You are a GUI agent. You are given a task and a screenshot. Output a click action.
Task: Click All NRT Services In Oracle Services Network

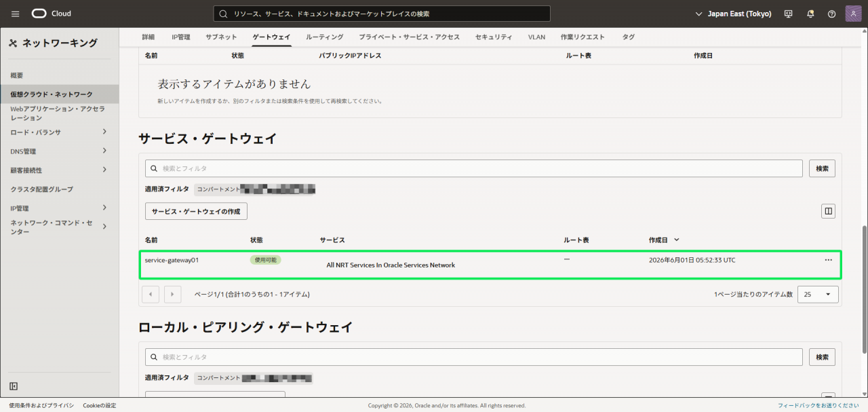pos(391,265)
